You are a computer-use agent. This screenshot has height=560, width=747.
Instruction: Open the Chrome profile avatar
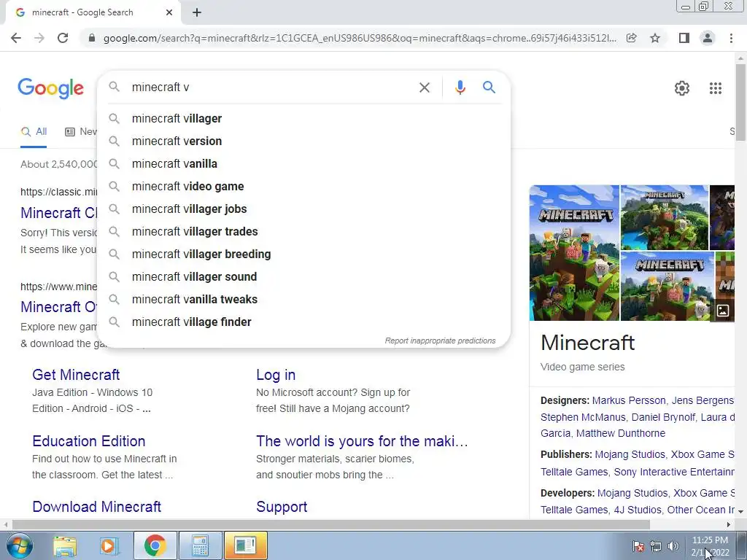pyautogui.click(x=708, y=38)
